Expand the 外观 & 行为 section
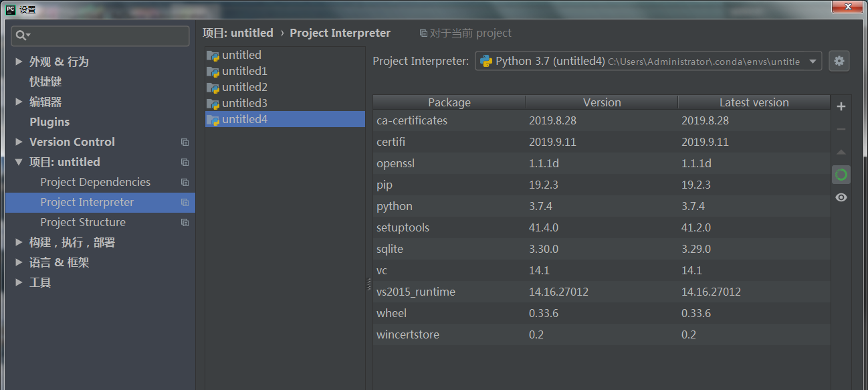 click(18, 61)
